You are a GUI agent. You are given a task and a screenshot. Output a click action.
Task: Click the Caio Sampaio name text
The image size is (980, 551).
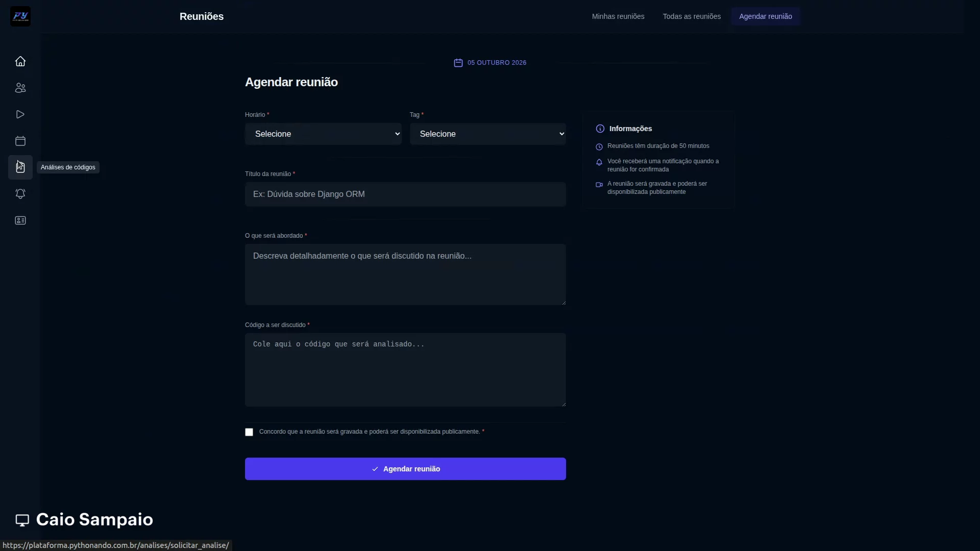coord(94,520)
